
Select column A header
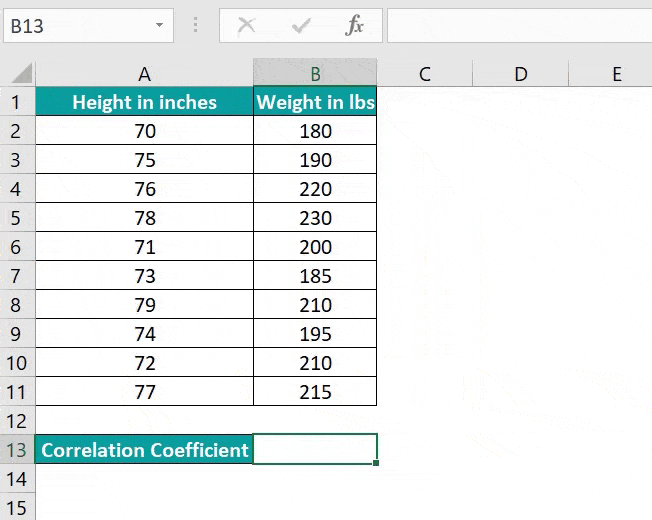point(144,74)
